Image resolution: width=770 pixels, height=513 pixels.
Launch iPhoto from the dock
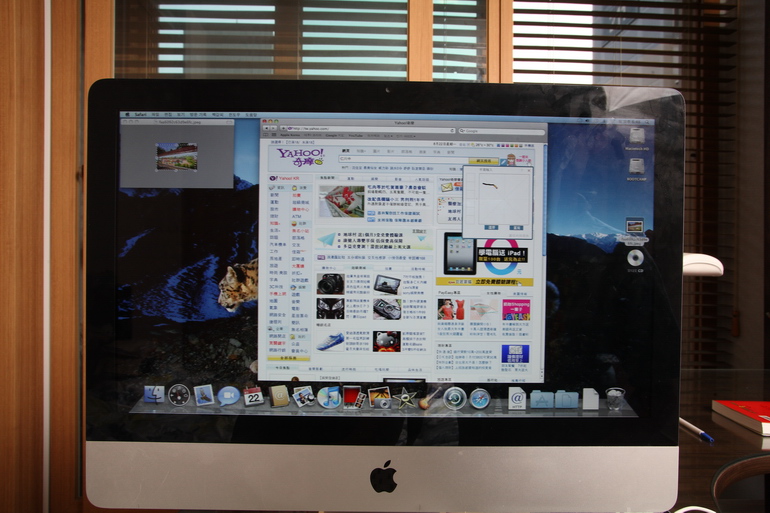(x=379, y=398)
